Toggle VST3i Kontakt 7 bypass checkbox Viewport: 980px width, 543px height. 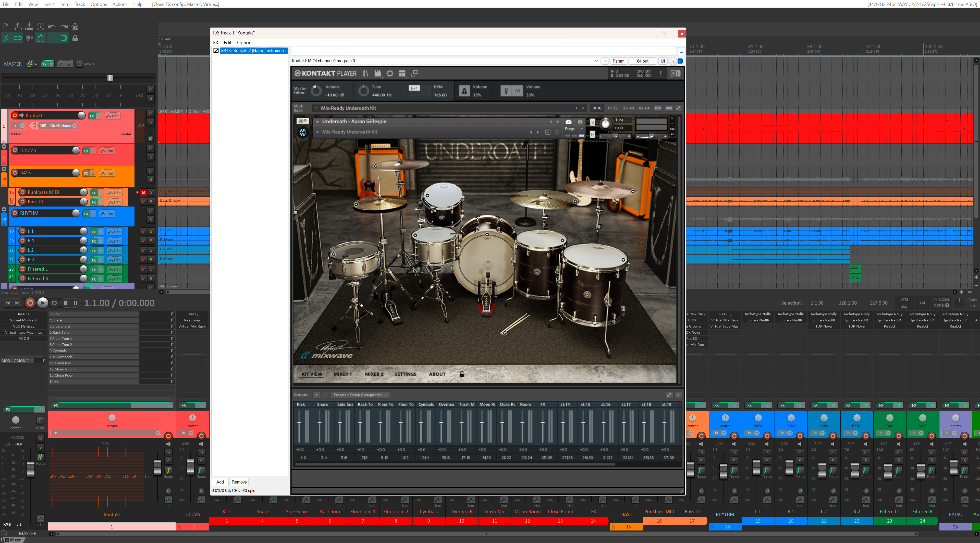pyautogui.click(x=216, y=51)
